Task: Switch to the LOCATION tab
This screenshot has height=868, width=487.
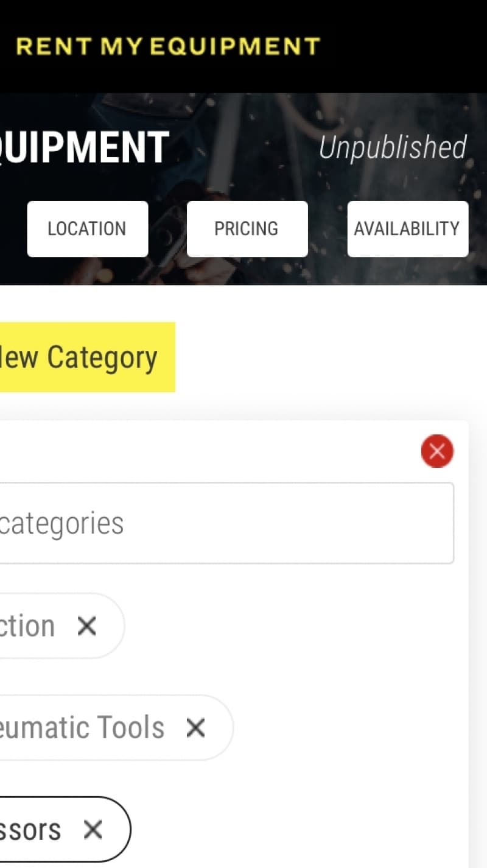Action: click(87, 229)
